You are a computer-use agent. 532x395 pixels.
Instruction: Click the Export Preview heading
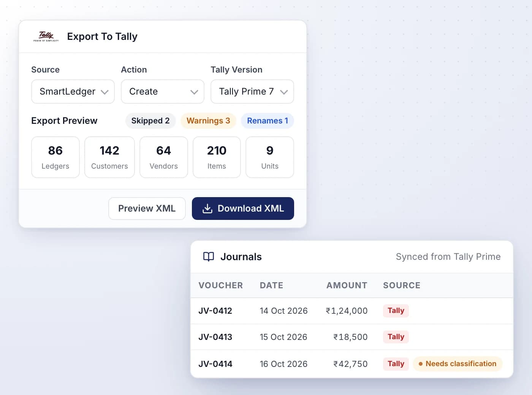tap(64, 121)
